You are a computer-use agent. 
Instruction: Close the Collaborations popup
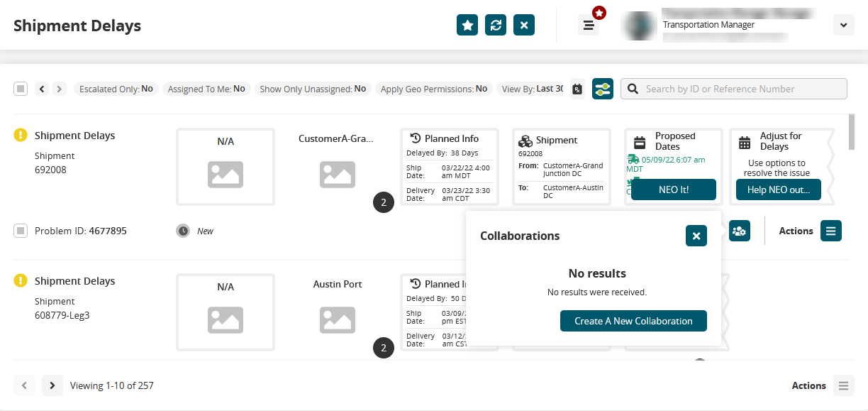[x=696, y=236]
